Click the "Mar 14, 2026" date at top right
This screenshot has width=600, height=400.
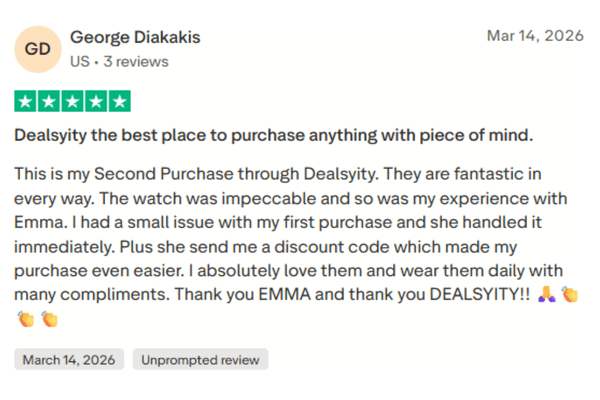pos(534,36)
